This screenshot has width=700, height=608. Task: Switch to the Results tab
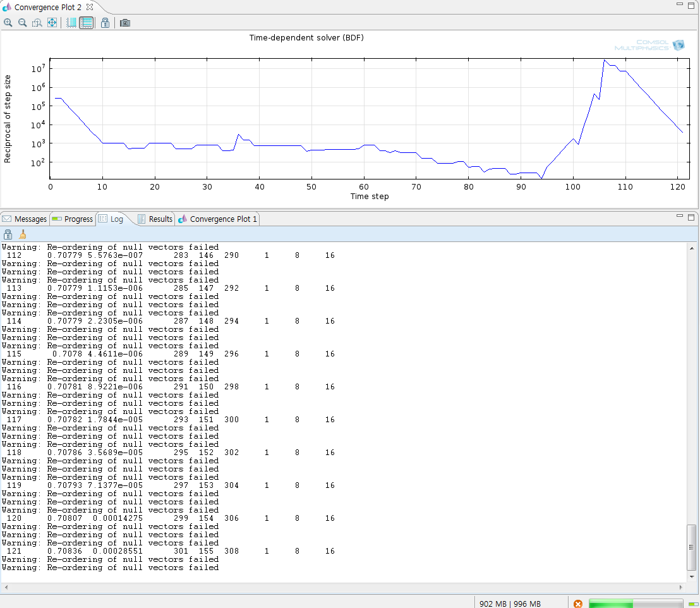155,219
